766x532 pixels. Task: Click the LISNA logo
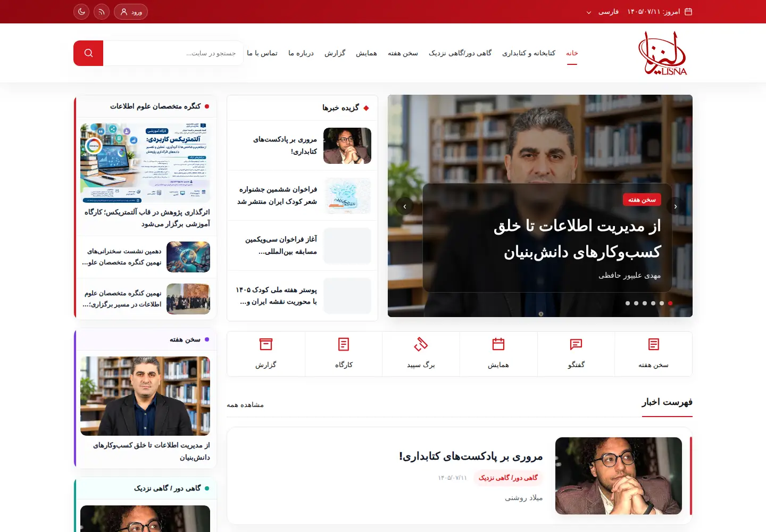coord(663,53)
